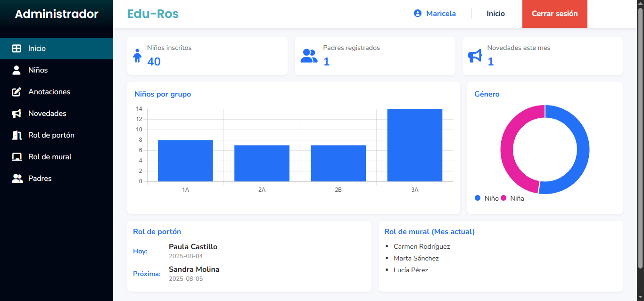This screenshot has width=644, height=301.
Task: Click the megaphone icon in Novedades este mes card
Action: 475,56
